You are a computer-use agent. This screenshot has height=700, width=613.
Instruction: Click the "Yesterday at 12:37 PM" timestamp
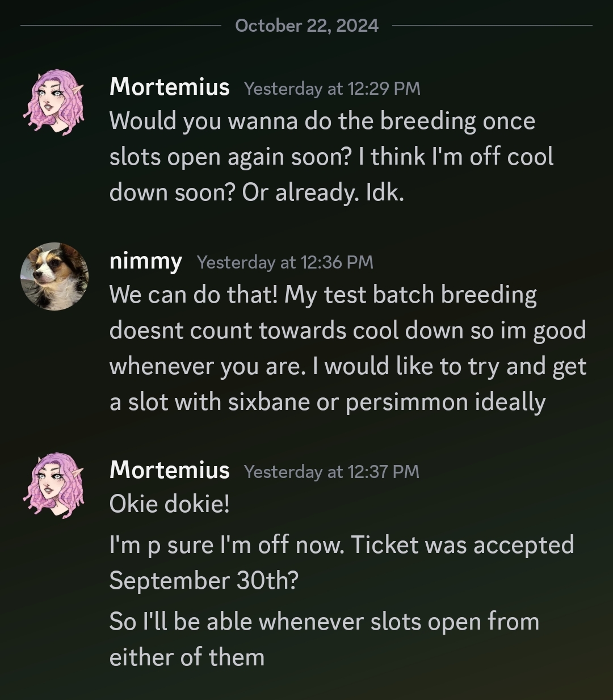(x=331, y=472)
